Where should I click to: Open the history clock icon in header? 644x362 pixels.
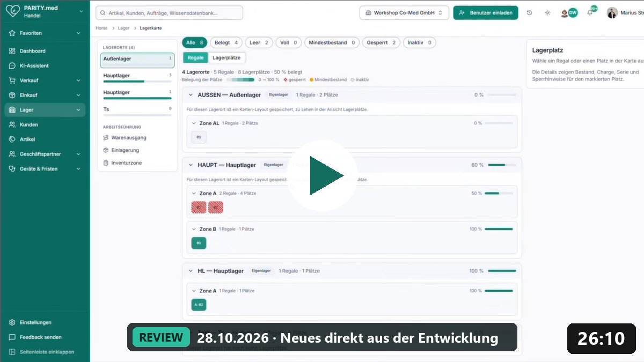529,13
